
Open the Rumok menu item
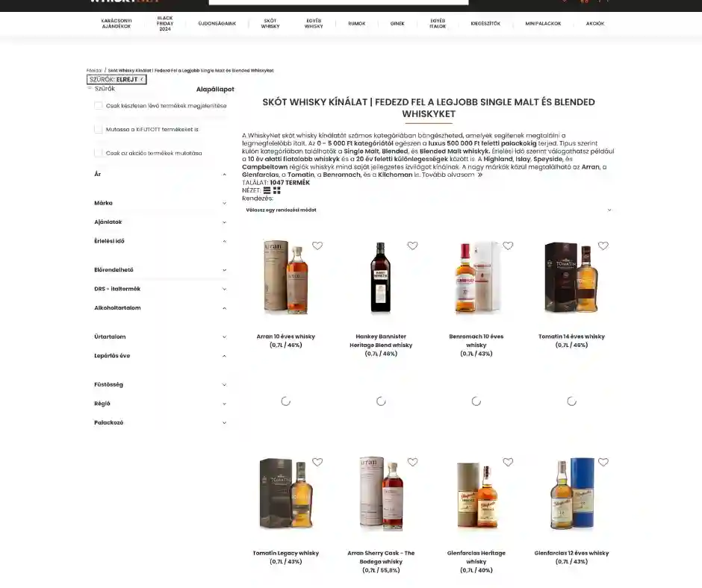coord(356,24)
